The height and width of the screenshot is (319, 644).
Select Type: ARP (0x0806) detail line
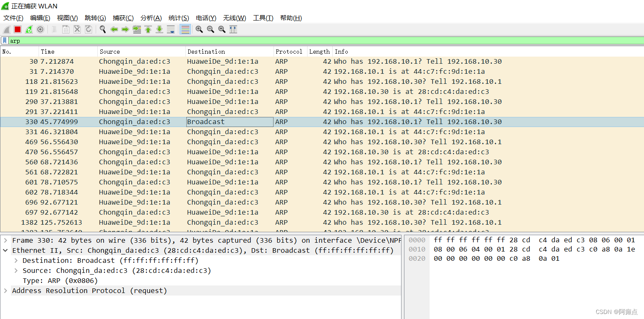(60, 280)
